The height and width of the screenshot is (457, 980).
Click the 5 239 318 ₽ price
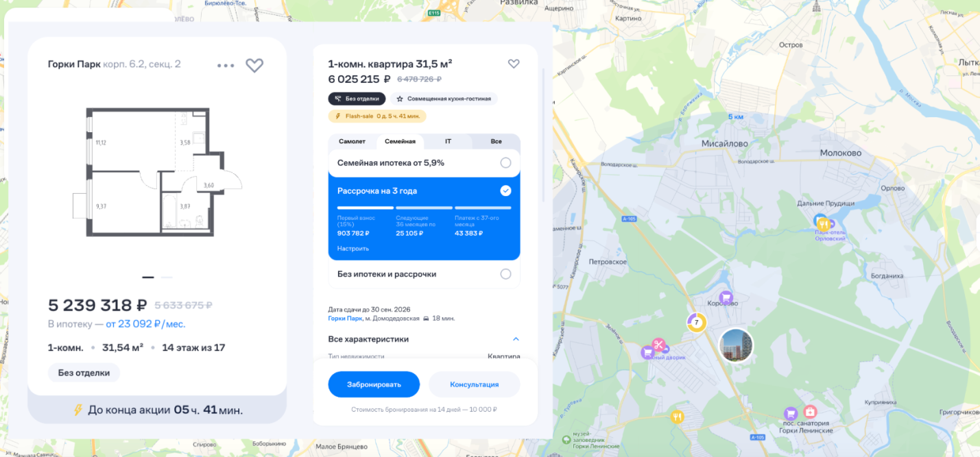[x=97, y=305]
